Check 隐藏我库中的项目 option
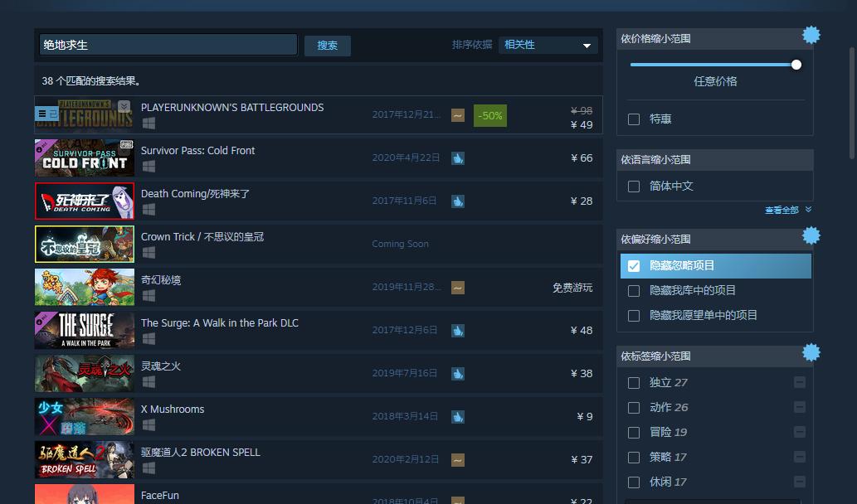This screenshot has height=504, width=857. [634, 290]
